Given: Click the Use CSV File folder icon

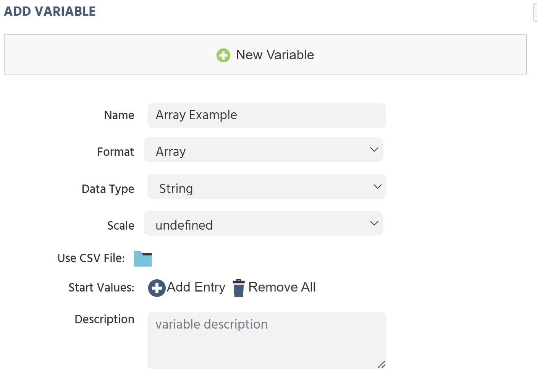Looking at the screenshot, I should [143, 259].
